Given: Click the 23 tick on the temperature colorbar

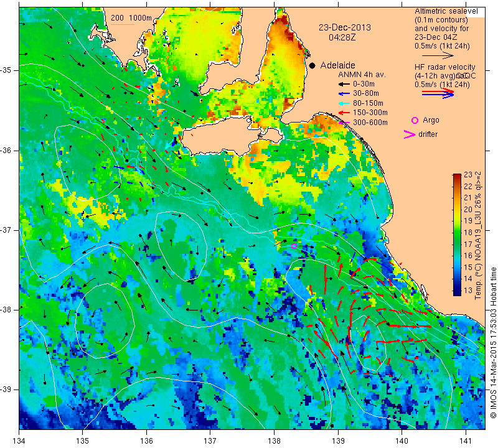Looking at the screenshot, I should [468, 175].
